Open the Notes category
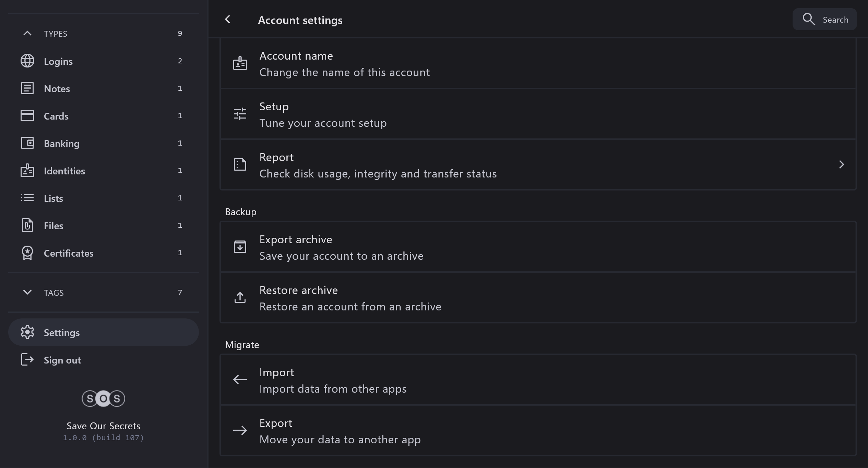Image resolution: width=868 pixels, height=468 pixels. tap(57, 89)
